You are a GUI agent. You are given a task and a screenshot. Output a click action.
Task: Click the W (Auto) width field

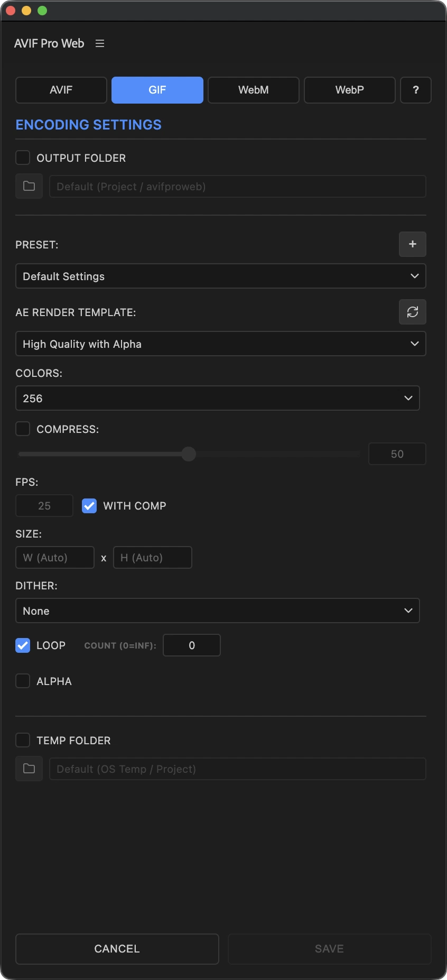55,558
